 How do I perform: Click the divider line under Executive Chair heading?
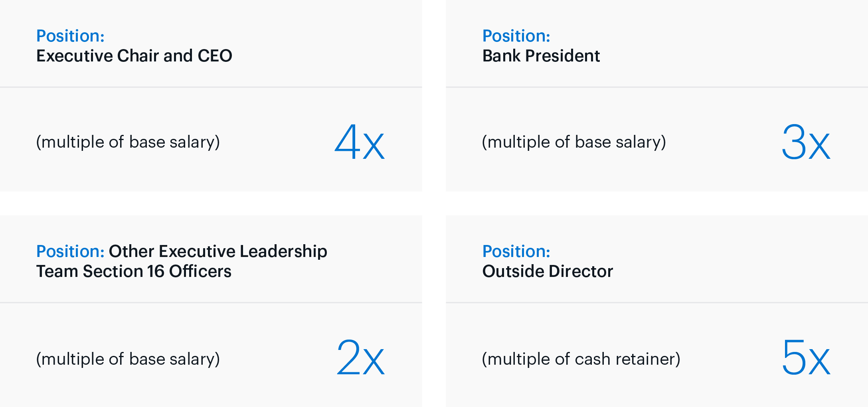click(x=211, y=87)
